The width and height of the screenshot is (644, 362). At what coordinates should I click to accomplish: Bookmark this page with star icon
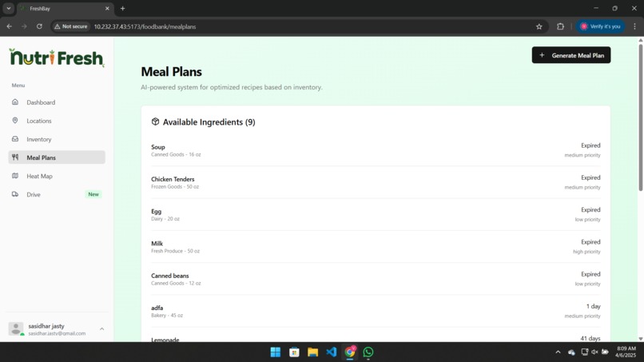click(539, 26)
